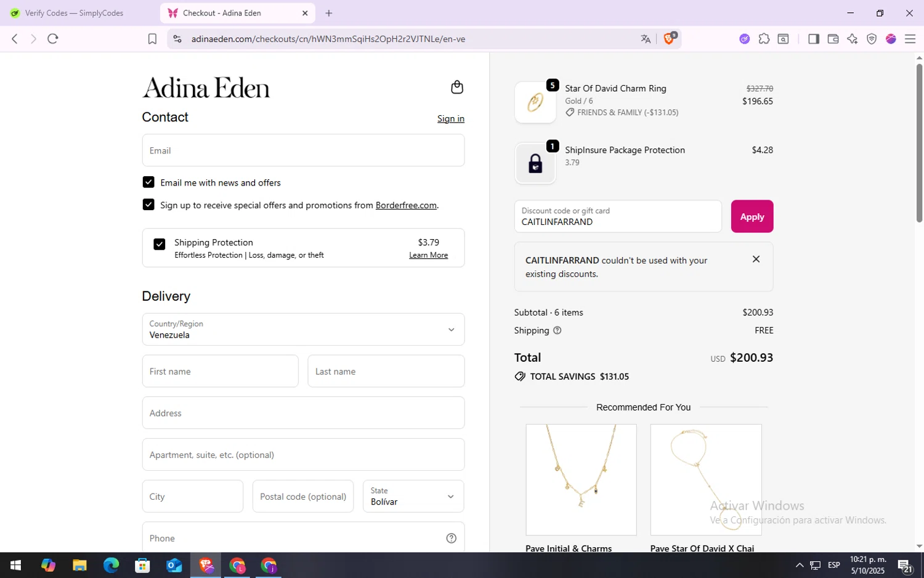Click the Address field
This screenshot has width=924, height=578.
[x=303, y=413]
